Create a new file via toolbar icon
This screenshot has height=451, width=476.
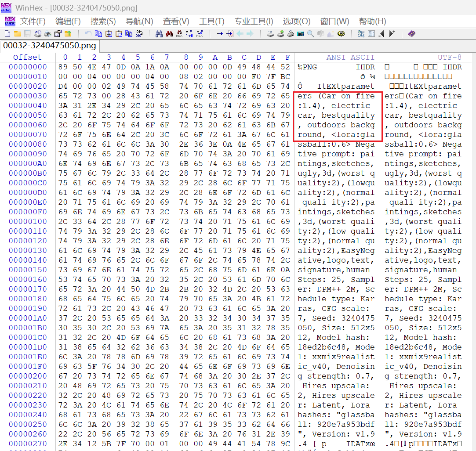click(x=7, y=34)
